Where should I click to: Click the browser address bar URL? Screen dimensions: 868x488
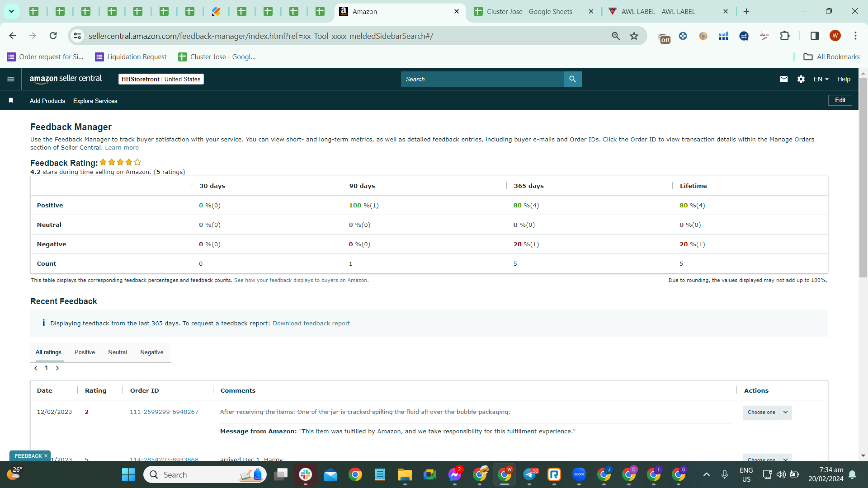point(261,36)
